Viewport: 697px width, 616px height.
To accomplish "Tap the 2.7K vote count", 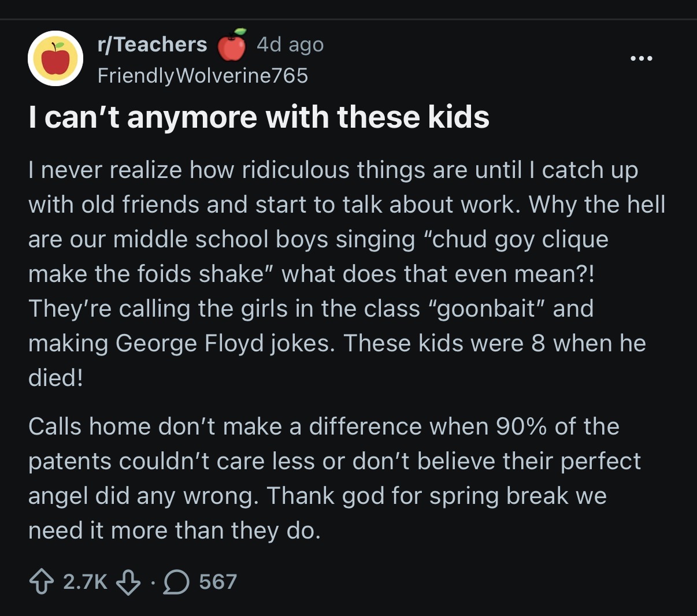I will (x=85, y=582).
